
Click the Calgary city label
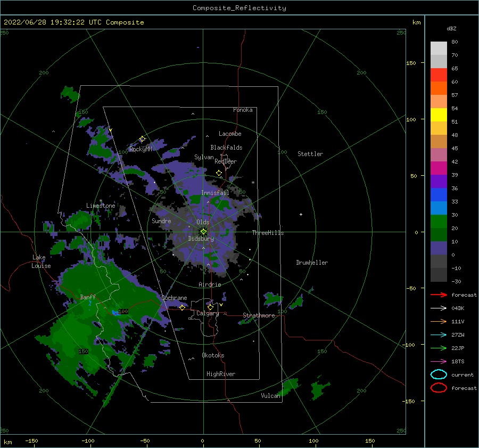[208, 313]
